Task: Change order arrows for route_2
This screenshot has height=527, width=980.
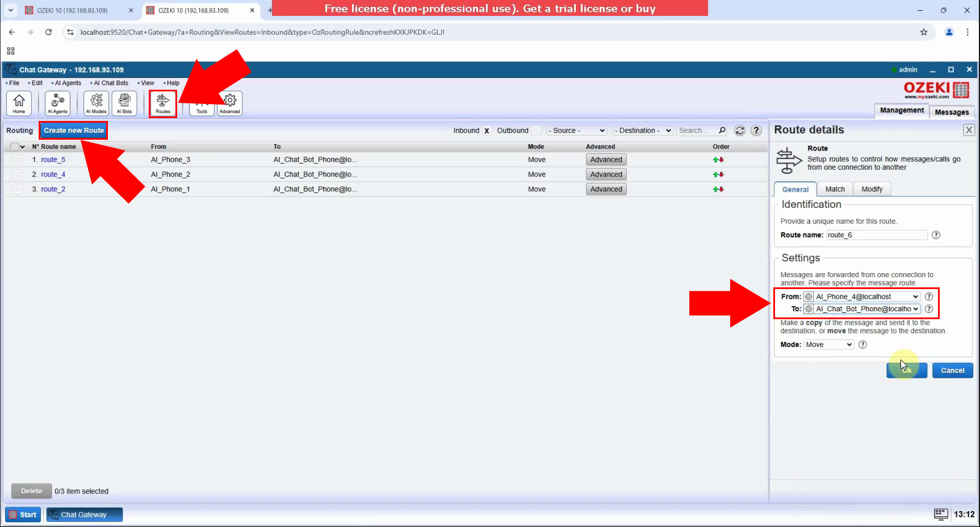Action: point(718,189)
